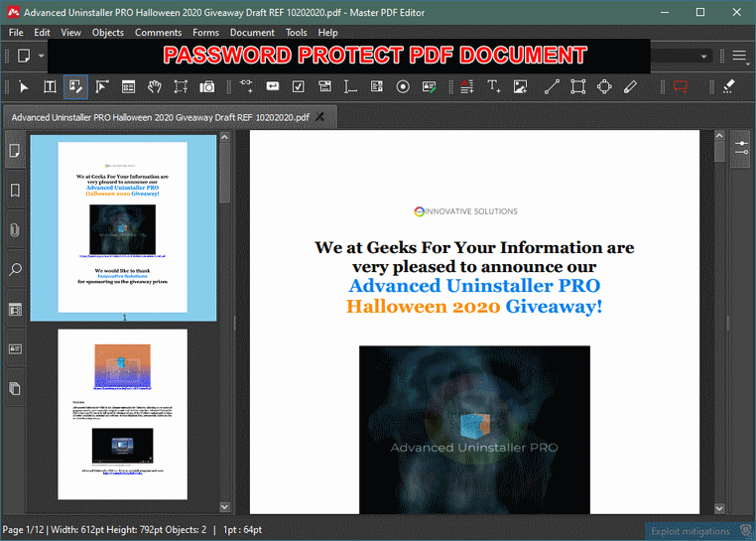Image resolution: width=756 pixels, height=541 pixels.
Task: Select the insert text tool
Action: point(494,87)
